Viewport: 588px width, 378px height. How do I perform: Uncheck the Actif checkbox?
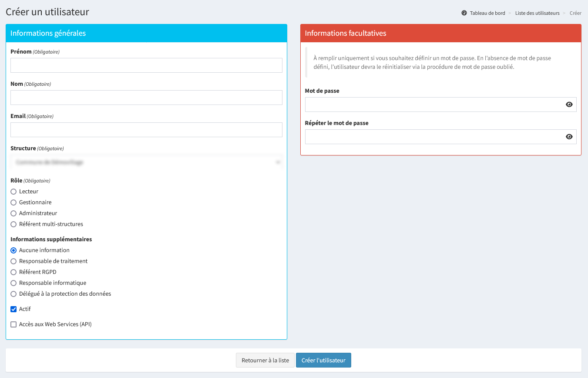tap(13, 309)
